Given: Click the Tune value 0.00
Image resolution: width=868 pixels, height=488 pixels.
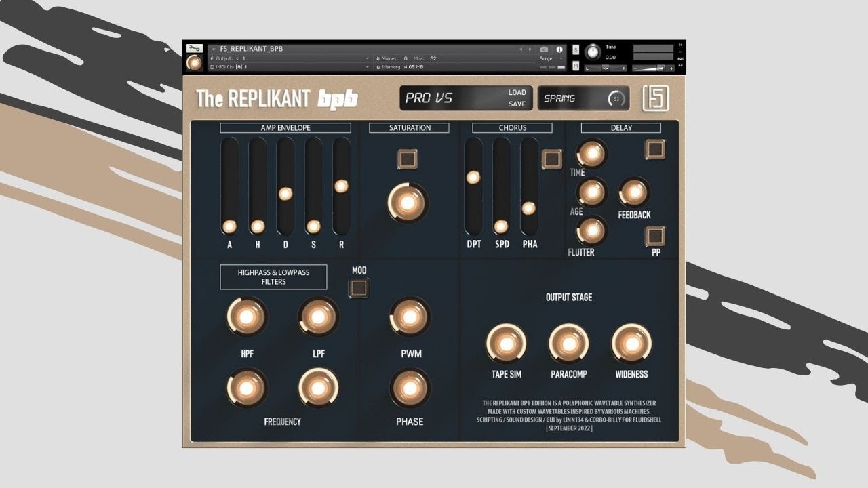Looking at the screenshot, I should pos(610,58).
